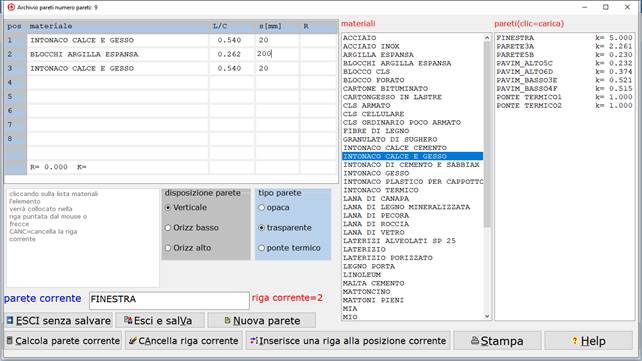Load PAVIM_BASSO3E wall

tap(564, 80)
